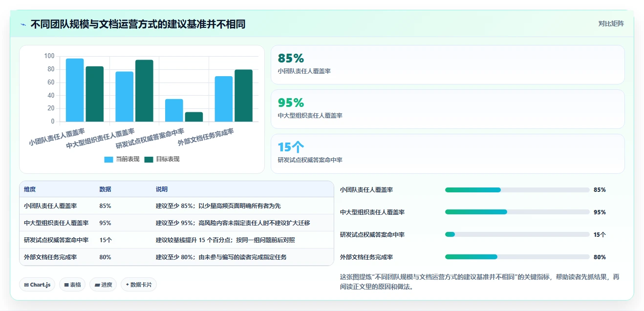Click the 外部文档任务完成率 table row name

tap(50, 257)
